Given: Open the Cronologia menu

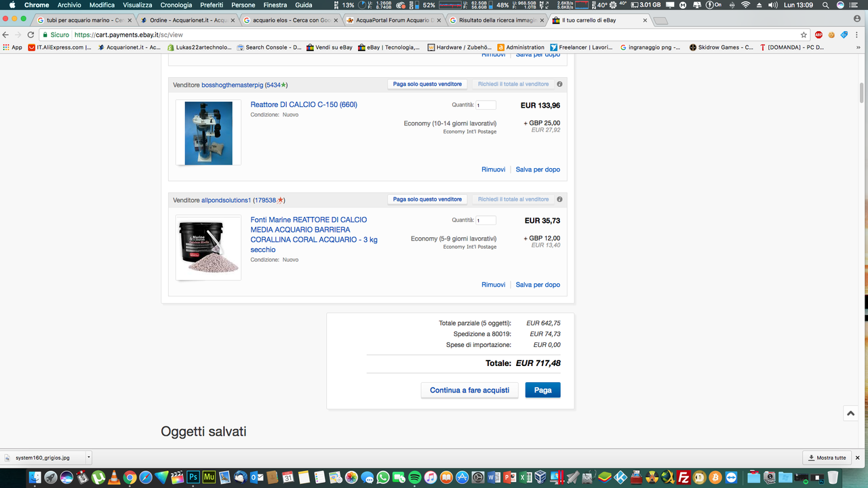Looking at the screenshot, I should 176,5.
